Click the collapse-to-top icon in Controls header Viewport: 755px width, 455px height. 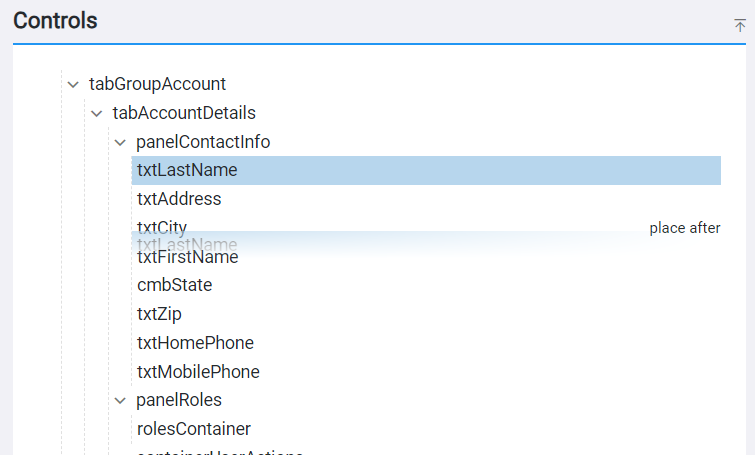[740, 25]
